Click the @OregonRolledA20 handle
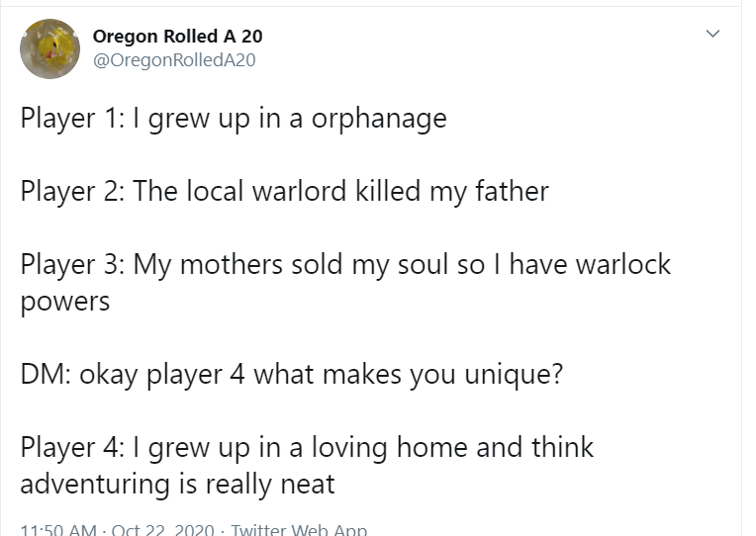Image resolution: width=756 pixels, height=536 pixels. pyautogui.click(x=173, y=59)
